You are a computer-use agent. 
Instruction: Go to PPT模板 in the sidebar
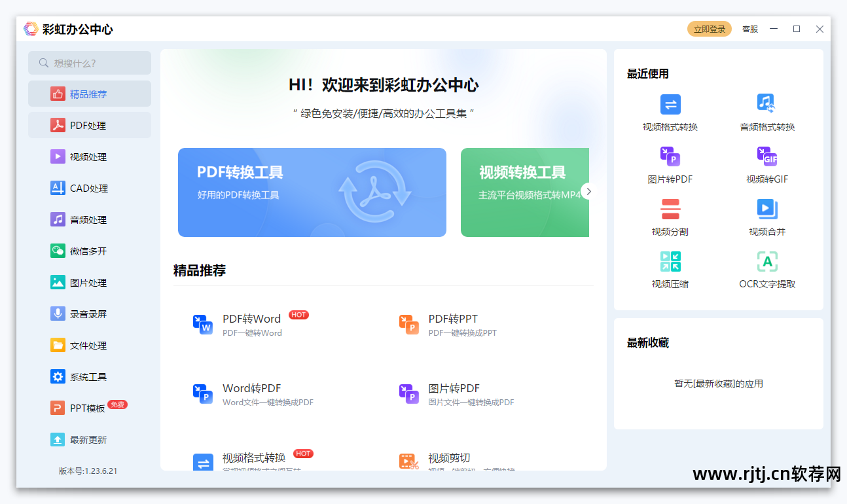pyautogui.click(x=88, y=408)
